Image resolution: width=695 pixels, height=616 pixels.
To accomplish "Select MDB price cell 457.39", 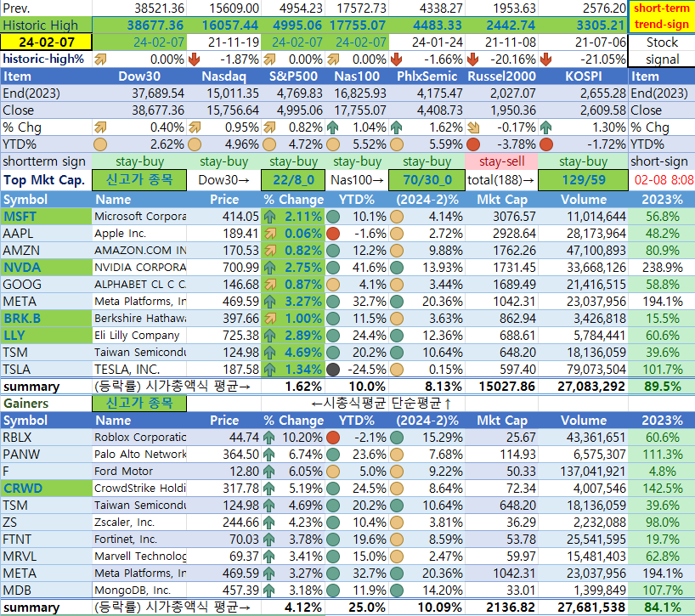I will tap(223, 591).
